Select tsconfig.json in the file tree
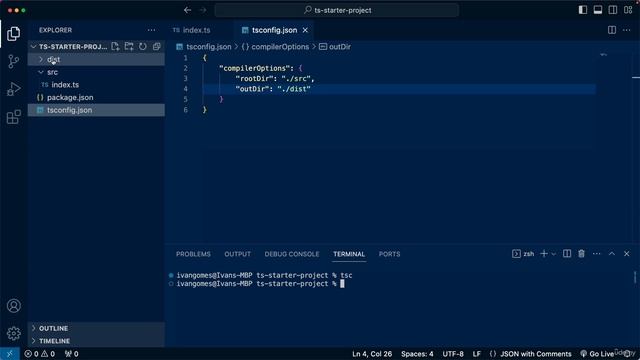The height and width of the screenshot is (360, 640). tap(96, 110)
